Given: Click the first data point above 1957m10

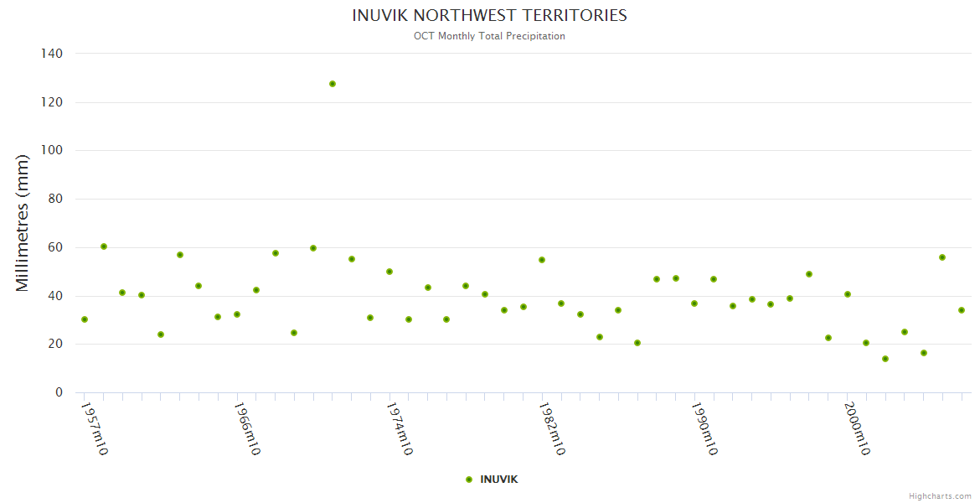Looking at the screenshot, I should click(85, 319).
